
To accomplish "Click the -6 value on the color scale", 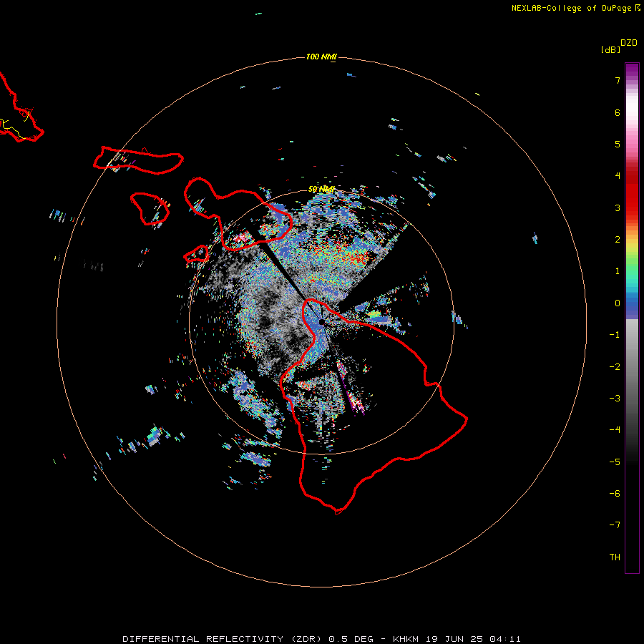I will tap(615, 494).
